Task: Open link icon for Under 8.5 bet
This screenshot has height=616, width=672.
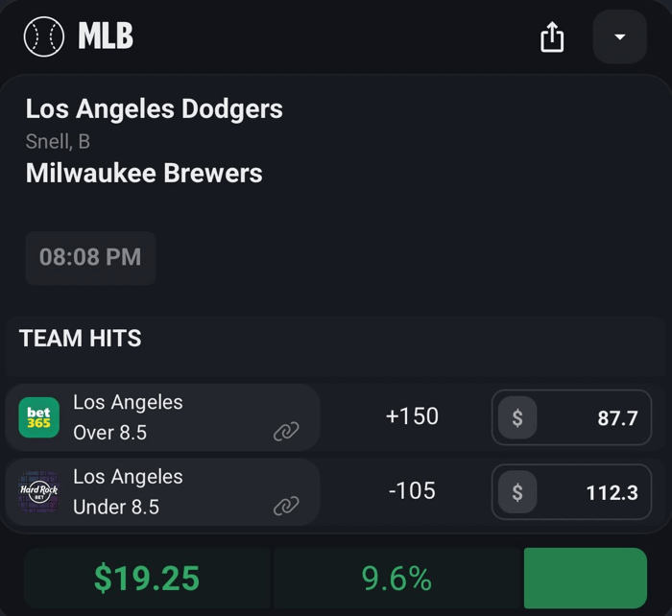Action: pos(286,506)
